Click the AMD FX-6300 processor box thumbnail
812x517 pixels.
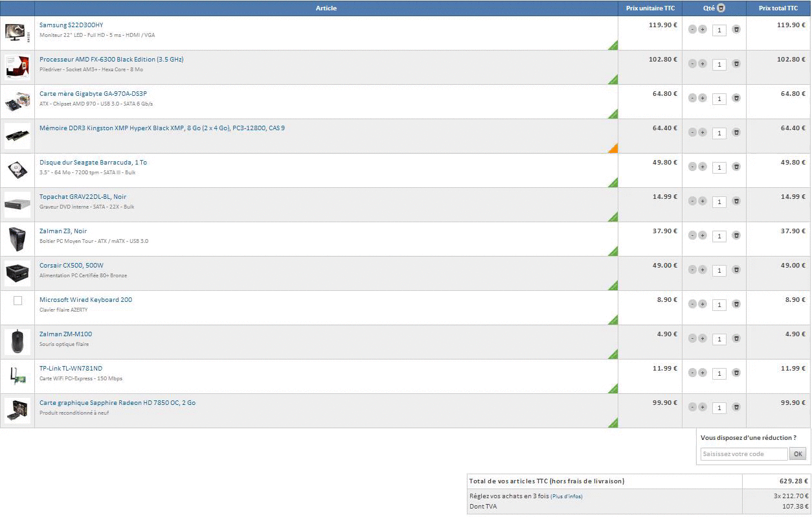coord(17,67)
